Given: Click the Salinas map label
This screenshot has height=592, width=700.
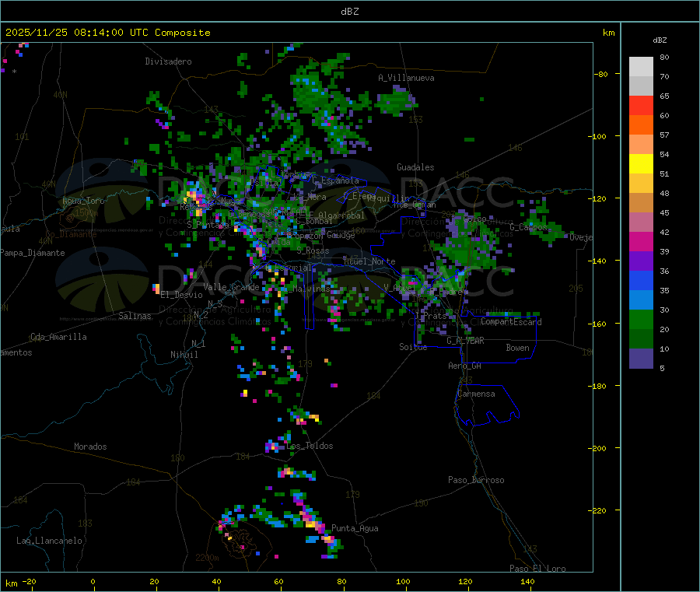Looking at the screenshot, I should [x=135, y=316].
